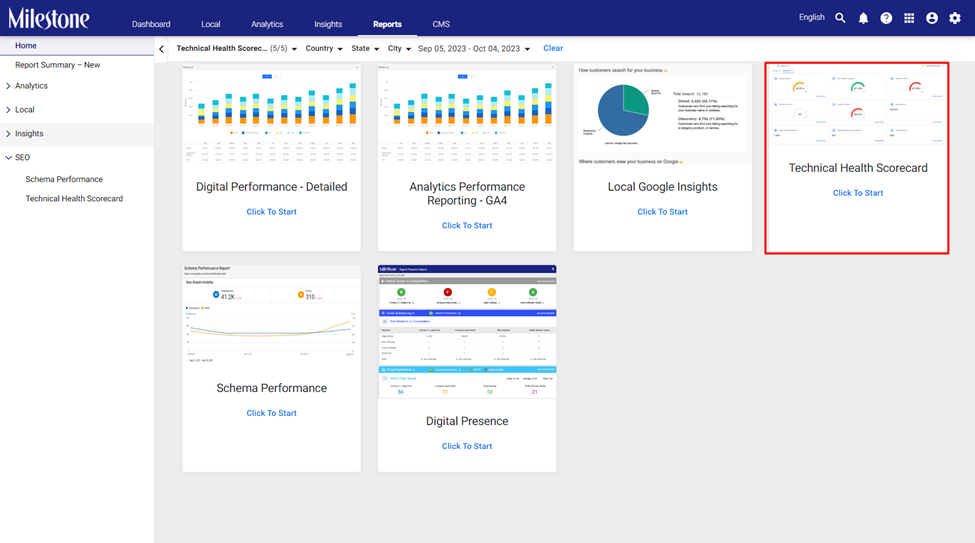The height and width of the screenshot is (543, 975).
Task: Open the user account icon
Action: [931, 18]
